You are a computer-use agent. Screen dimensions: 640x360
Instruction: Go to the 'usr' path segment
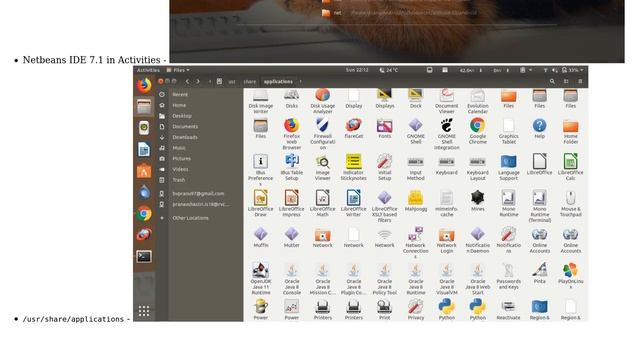point(232,82)
